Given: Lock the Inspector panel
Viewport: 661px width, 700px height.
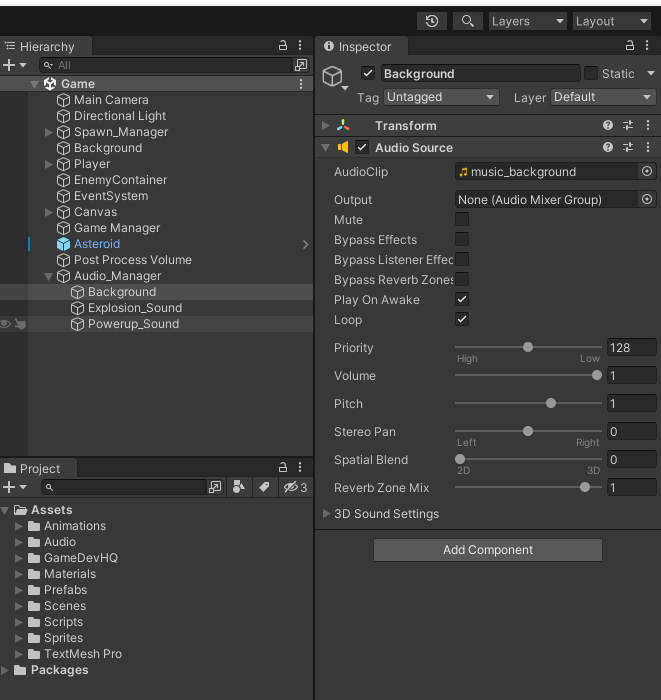Looking at the screenshot, I should tap(630, 45).
